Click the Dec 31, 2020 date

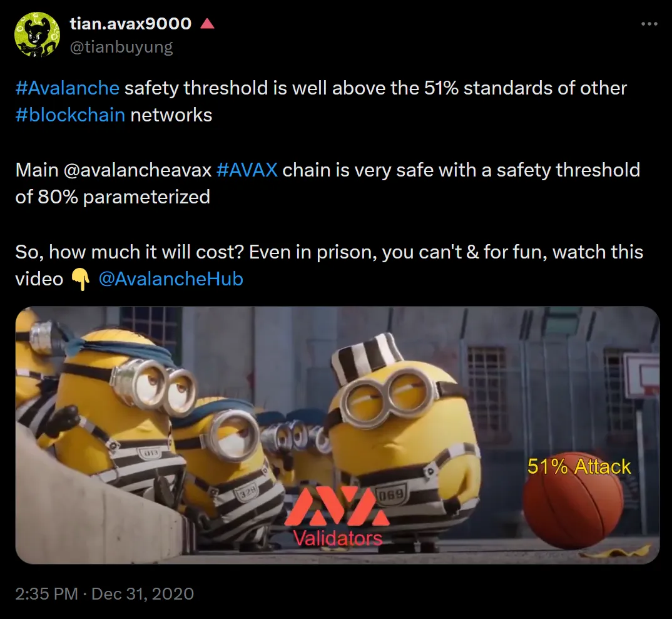[143, 594]
